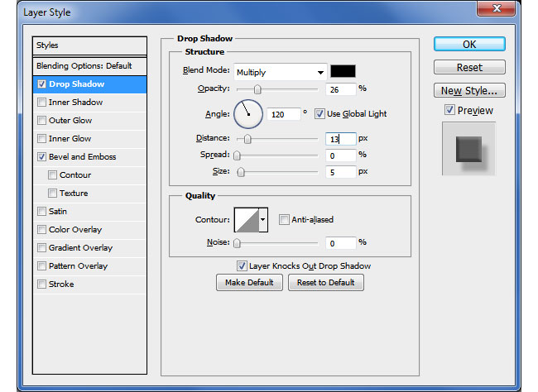Uncheck the Preview checkbox
The image size is (538, 392).
pos(449,110)
